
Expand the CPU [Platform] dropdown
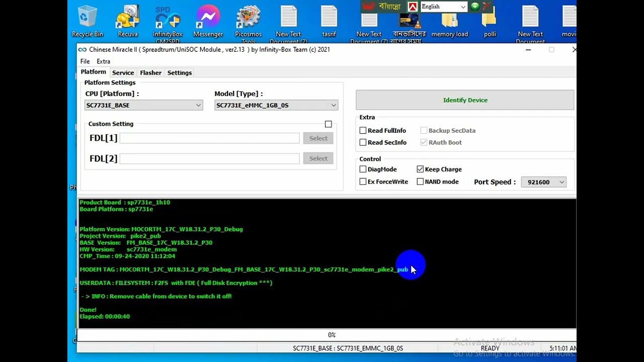click(x=143, y=105)
